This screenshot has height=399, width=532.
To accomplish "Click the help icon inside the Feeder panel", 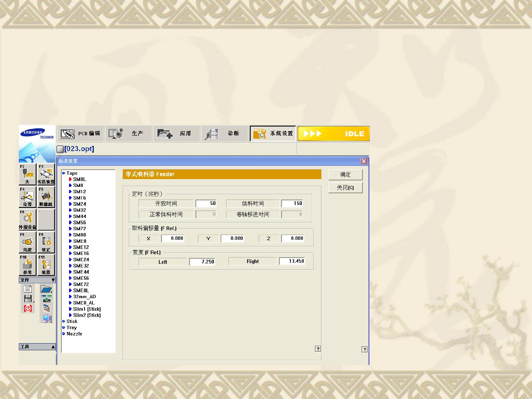I will click(x=318, y=349).
